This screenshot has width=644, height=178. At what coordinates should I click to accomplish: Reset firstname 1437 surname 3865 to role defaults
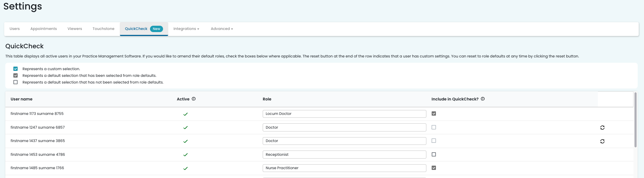point(602,141)
